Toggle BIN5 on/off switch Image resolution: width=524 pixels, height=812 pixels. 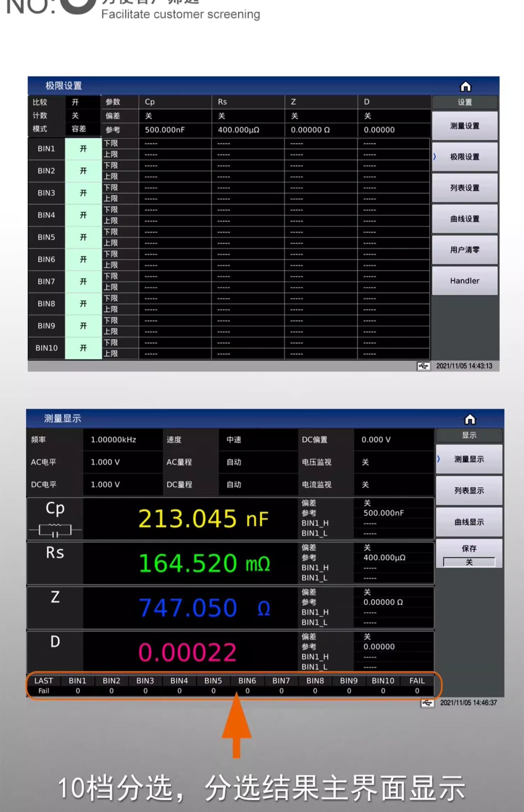83,237
